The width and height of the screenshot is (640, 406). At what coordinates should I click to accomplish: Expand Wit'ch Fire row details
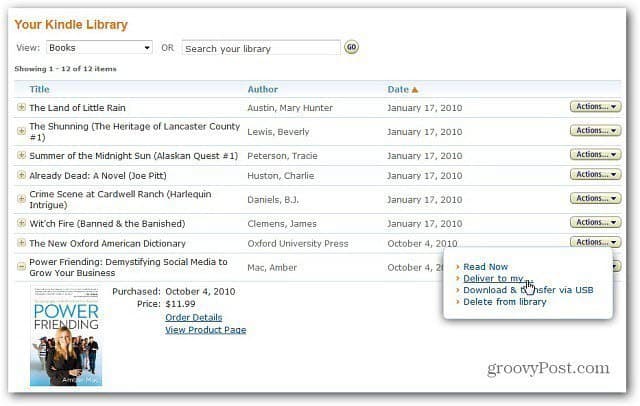21,223
